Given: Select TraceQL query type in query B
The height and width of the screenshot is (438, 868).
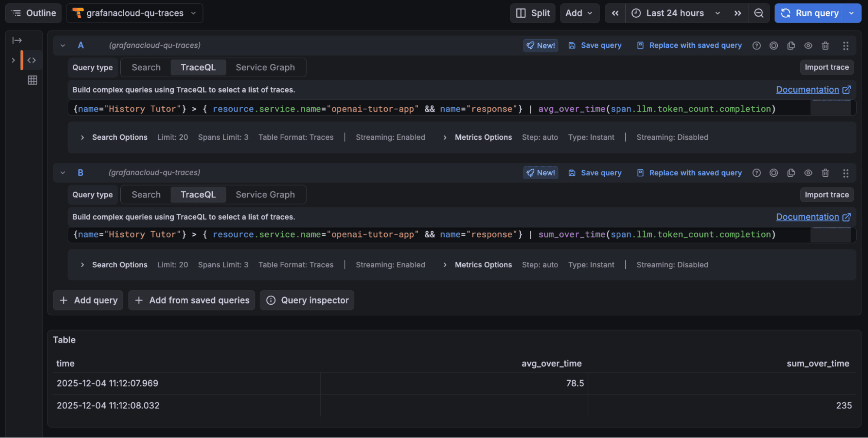Looking at the screenshot, I should [x=198, y=195].
